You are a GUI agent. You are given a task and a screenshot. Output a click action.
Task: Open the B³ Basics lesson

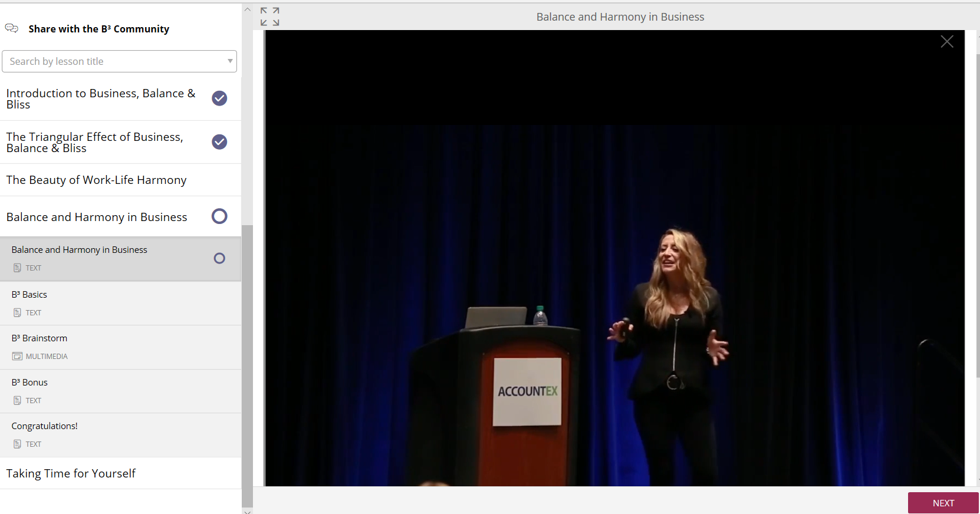pyautogui.click(x=120, y=303)
